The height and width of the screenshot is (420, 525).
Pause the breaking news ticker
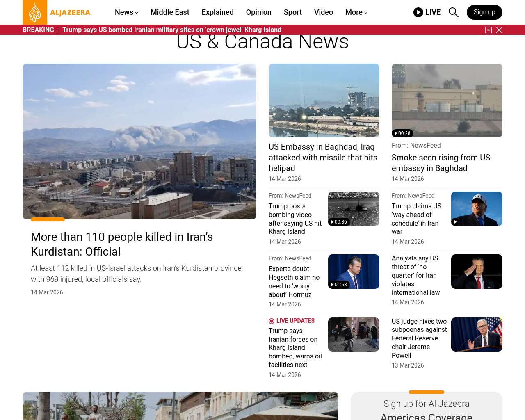(x=488, y=30)
